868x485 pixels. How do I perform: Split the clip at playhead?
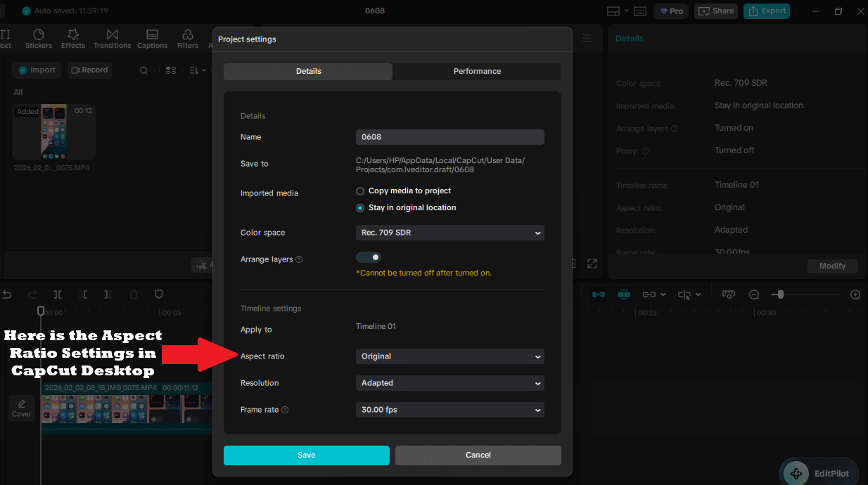click(58, 295)
